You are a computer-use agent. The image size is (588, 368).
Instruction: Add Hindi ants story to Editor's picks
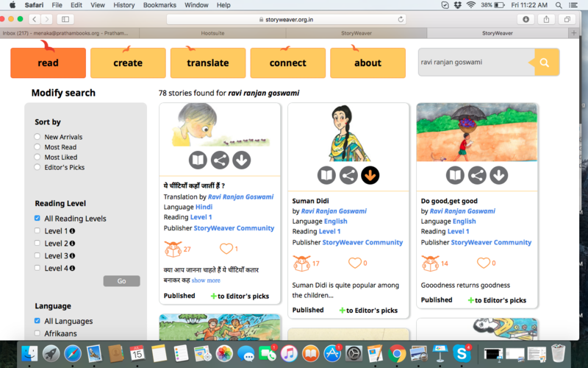[x=240, y=296]
